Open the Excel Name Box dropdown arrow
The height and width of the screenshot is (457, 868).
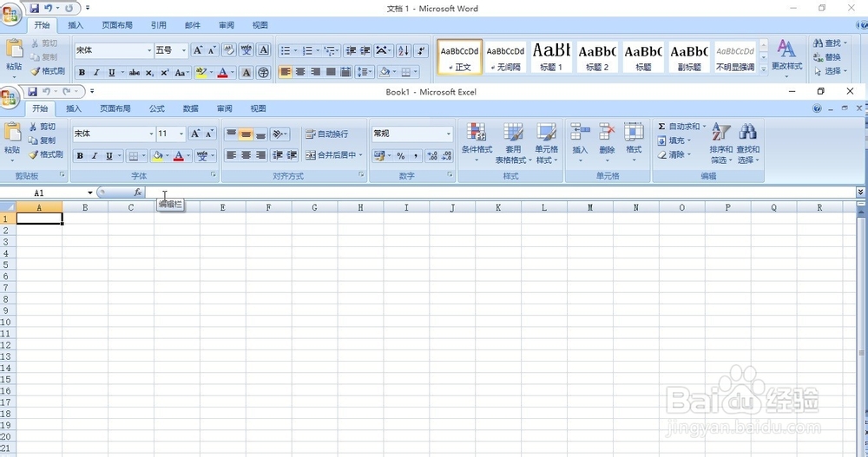pos(89,193)
